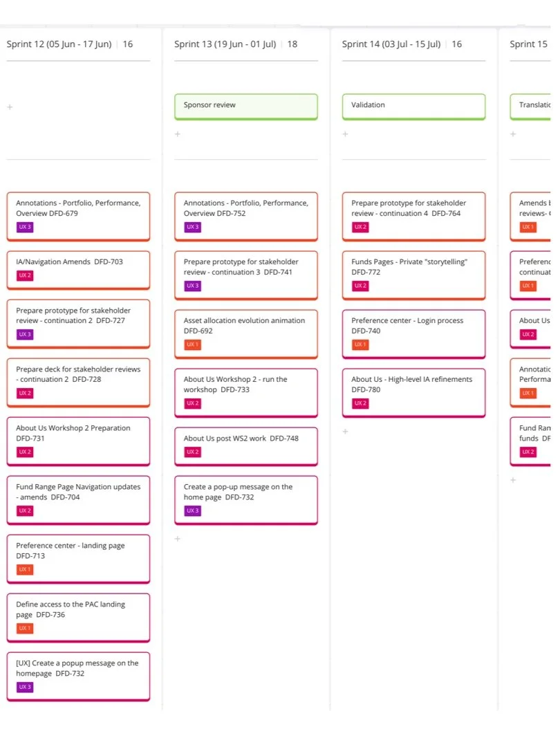
Task: Add card below About Us High-level IA refinements
Action: [x=345, y=432]
